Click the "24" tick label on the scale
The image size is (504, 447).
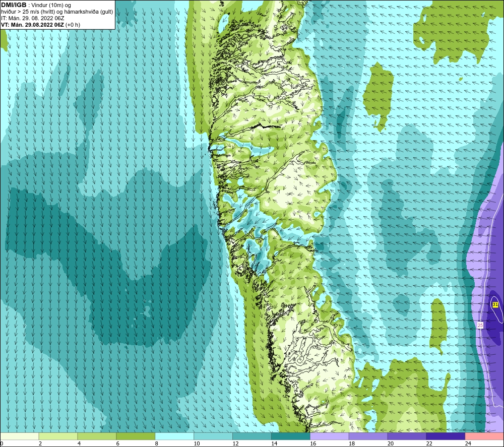coord(468,443)
